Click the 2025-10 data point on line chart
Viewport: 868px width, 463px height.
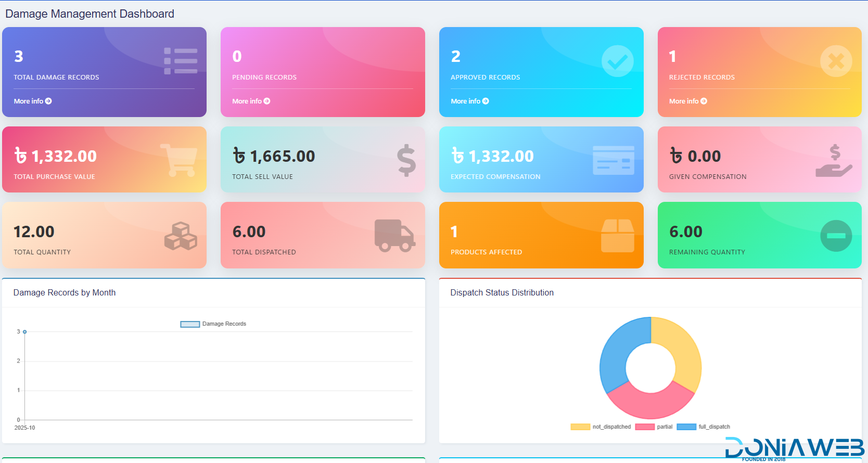click(x=24, y=332)
